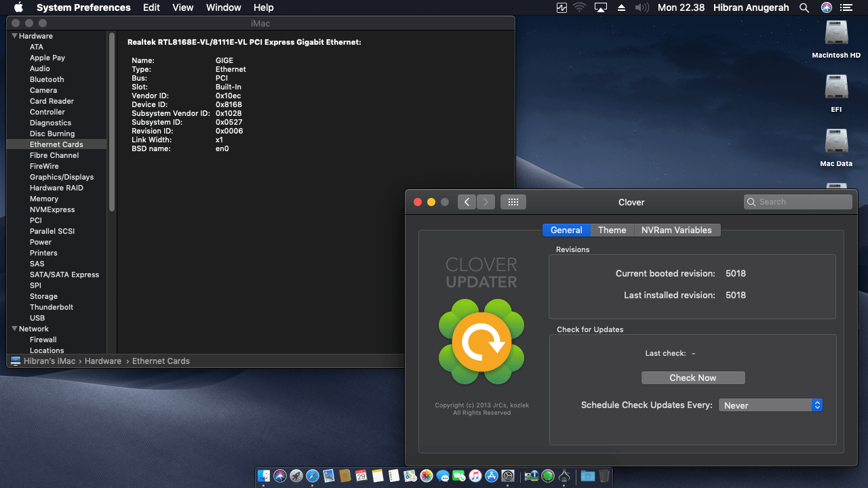Open the AirPlay display menu
Screen dimensions: 868x488
tap(600, 7)
